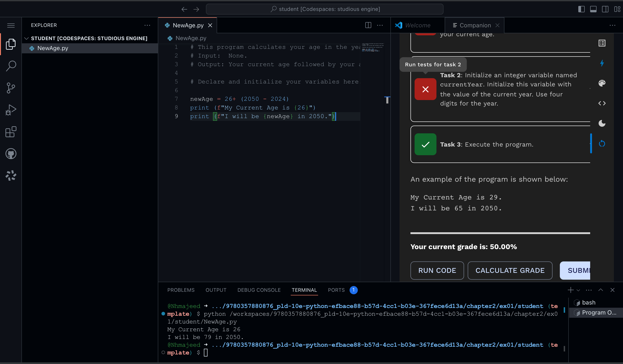Click the CALCULATE GRADE button
This screenshot has height=364, width=623.
[510, 270]
